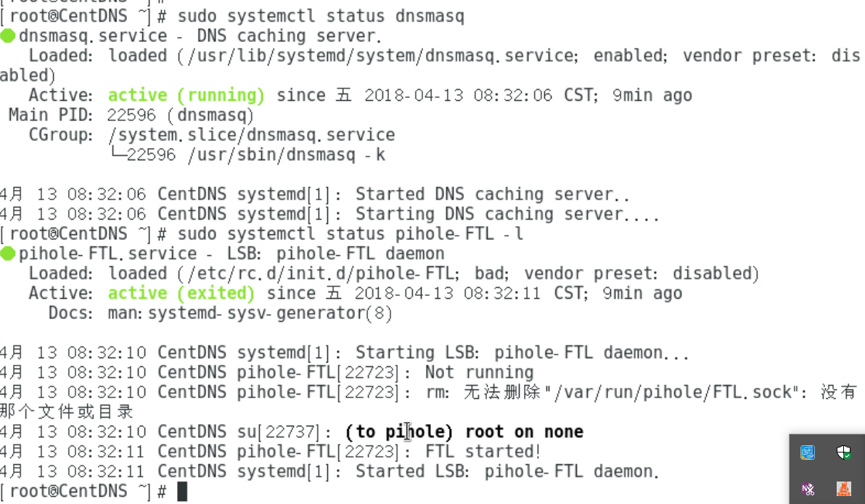Open the Intel Graphics tray icon
The height and width of the screenshot is (504, 865).
808,453
